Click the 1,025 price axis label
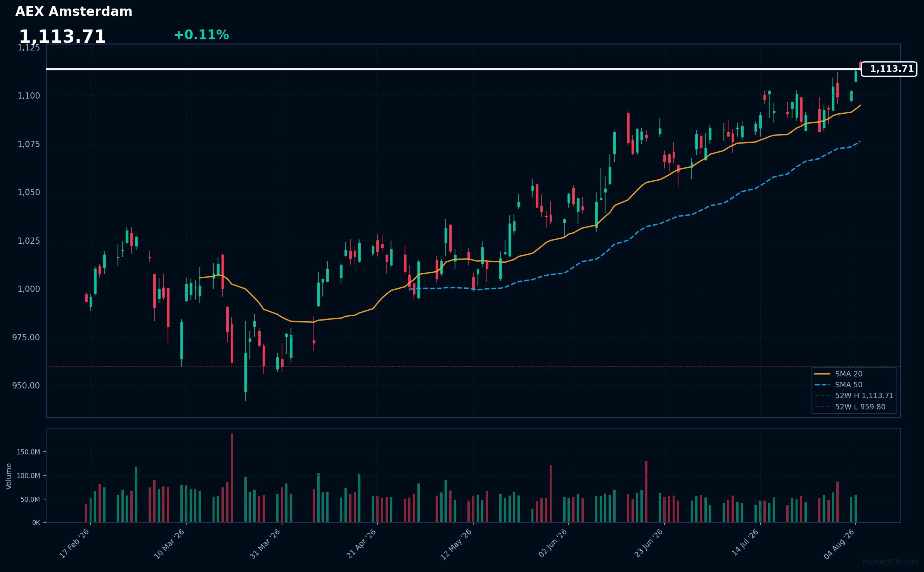924x572 pixels. click(x=29, y=241)
